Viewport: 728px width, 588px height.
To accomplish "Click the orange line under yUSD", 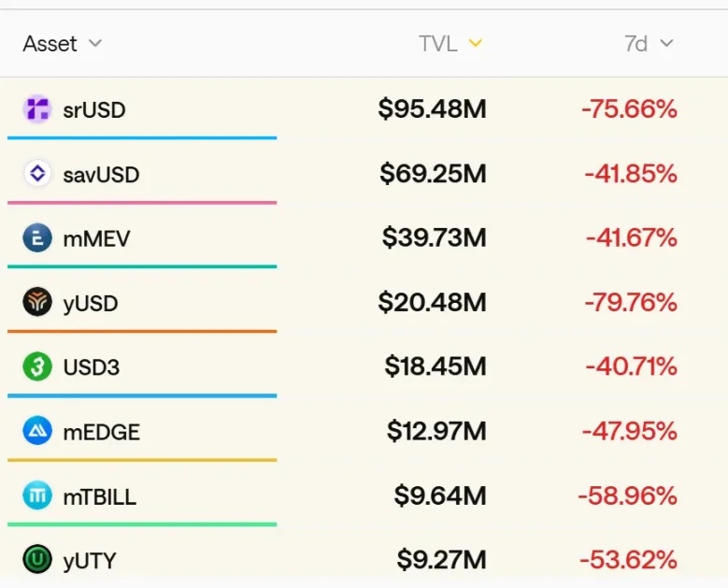I will [x=142, y=331].
